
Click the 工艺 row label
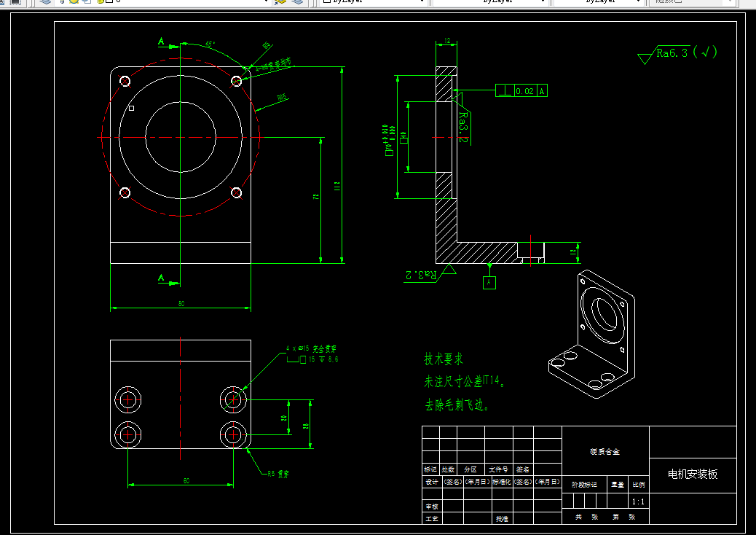(x=431, y=519)
